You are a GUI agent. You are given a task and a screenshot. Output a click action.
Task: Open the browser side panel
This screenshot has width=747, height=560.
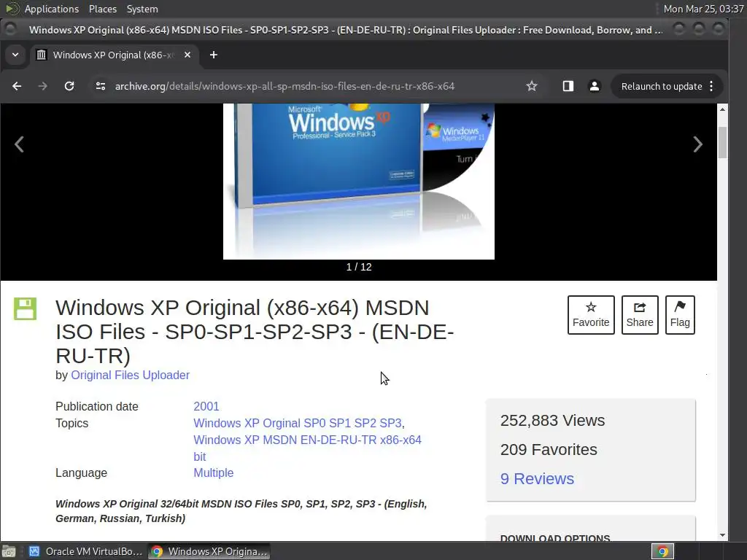568,86
